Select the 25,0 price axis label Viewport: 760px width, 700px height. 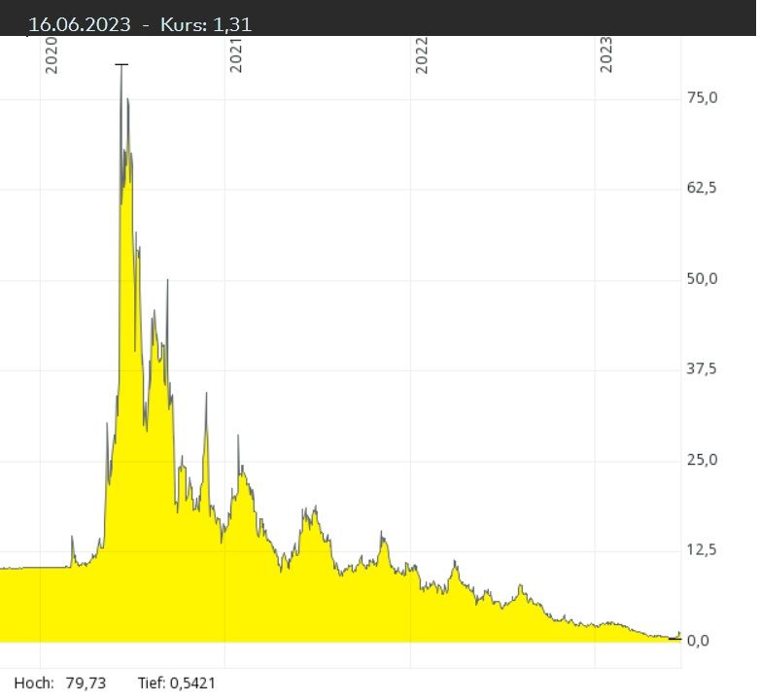point(702,460)
